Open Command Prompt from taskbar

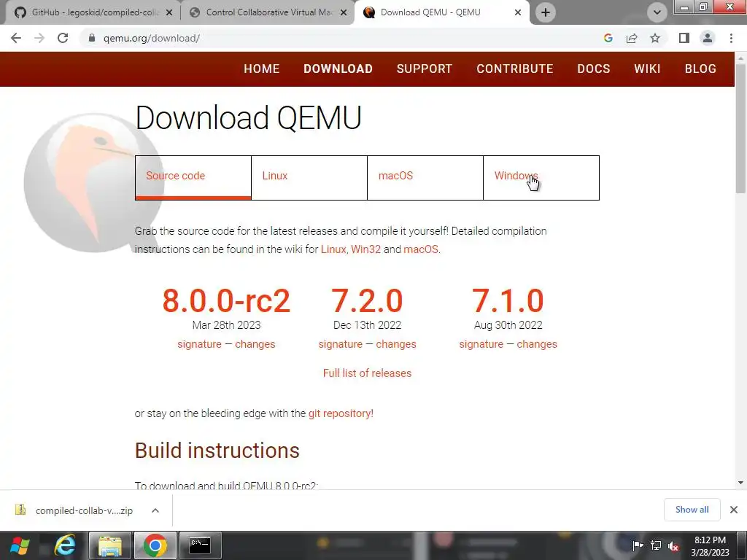[200, 545]
